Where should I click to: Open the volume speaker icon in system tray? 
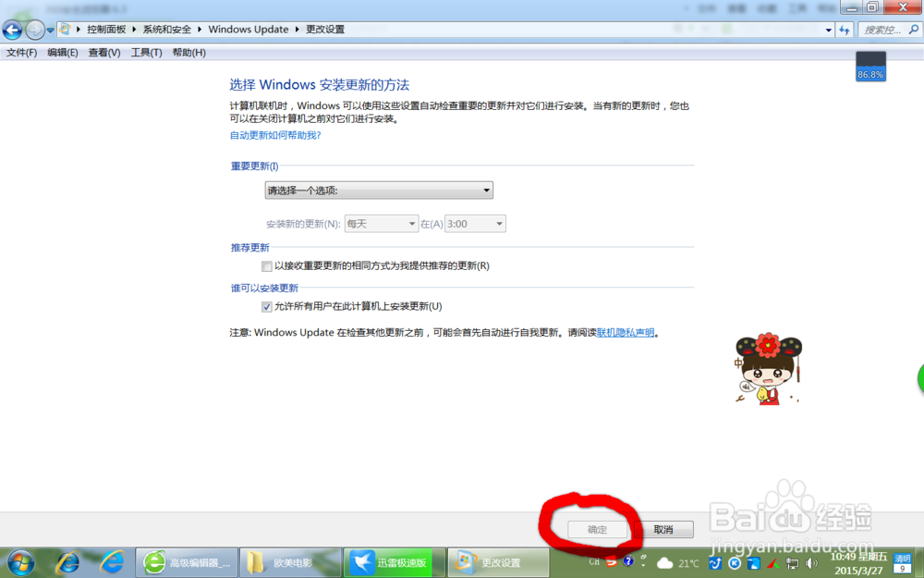tap(811, 561)
